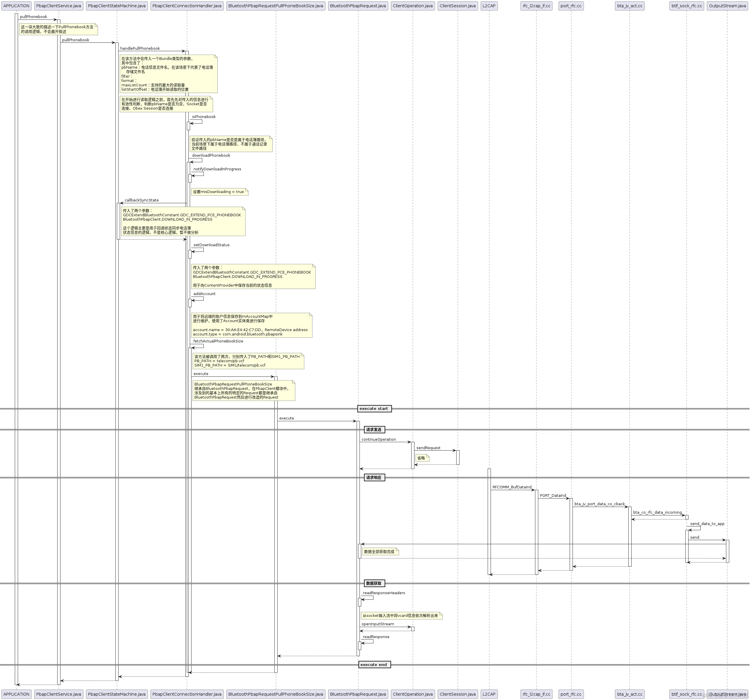The height and width of the screenshot is (700, 751).
Task: Click the BluetoothPbapRequestPullPhoneBookSize.java box in the top header
Action: click(276, 6)
